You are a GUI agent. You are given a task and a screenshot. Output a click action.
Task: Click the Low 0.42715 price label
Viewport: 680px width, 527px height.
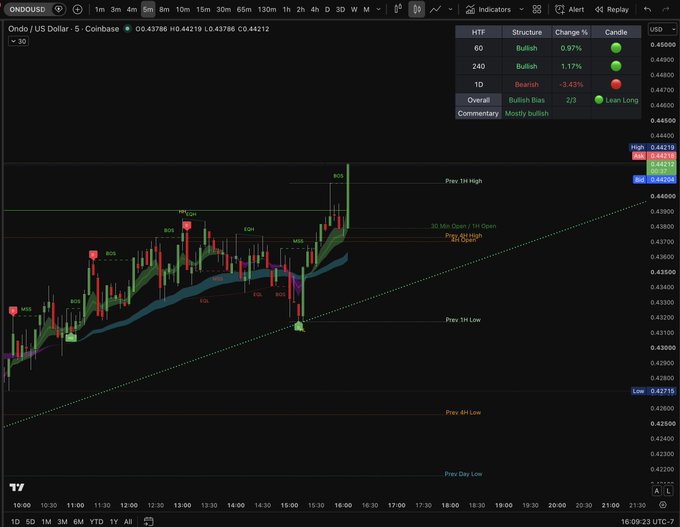[x=653, y=391]
